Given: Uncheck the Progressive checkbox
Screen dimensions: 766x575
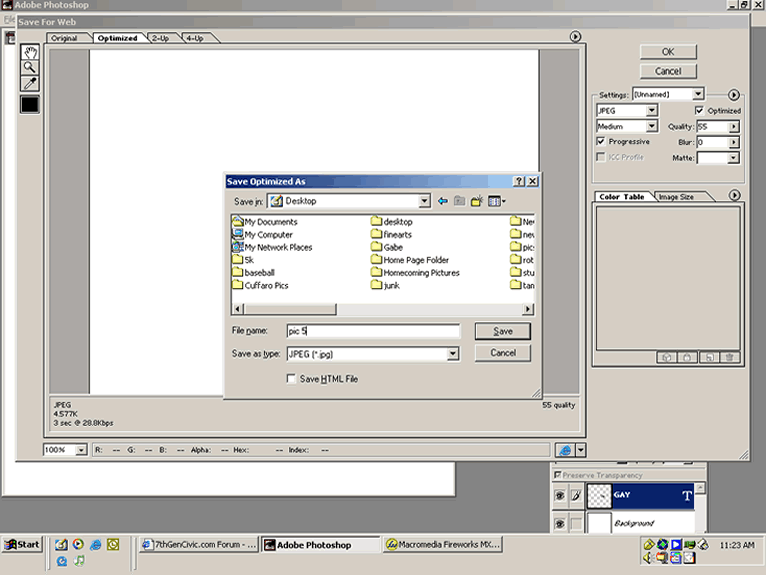Looking at the screenshot, I should [x=600, y=142].
